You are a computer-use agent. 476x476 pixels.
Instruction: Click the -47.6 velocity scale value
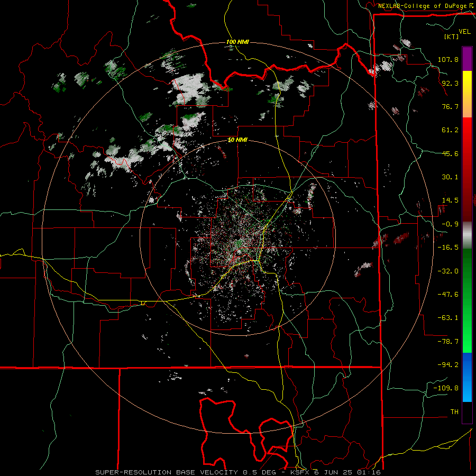click(448, 295)
